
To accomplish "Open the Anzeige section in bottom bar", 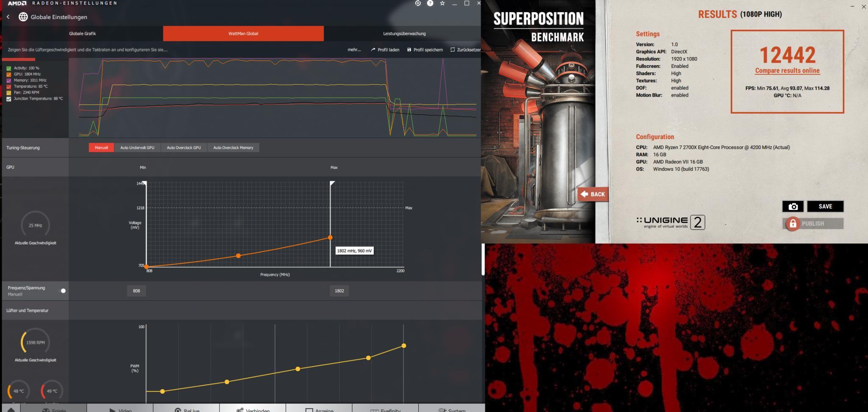I will pyautogui.click(x=319, y=409).
